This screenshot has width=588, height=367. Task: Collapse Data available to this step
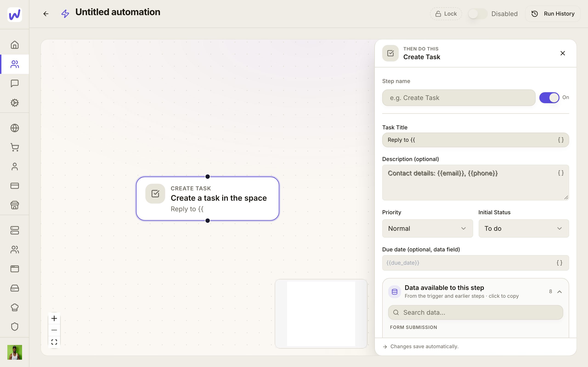click(559, 292)
